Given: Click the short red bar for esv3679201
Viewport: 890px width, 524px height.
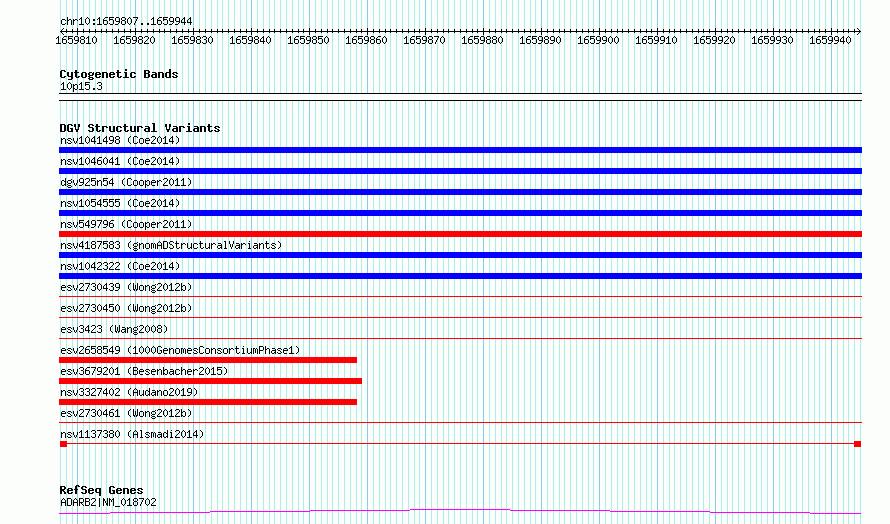Looking at the screenshot, I should coord(211,381).
